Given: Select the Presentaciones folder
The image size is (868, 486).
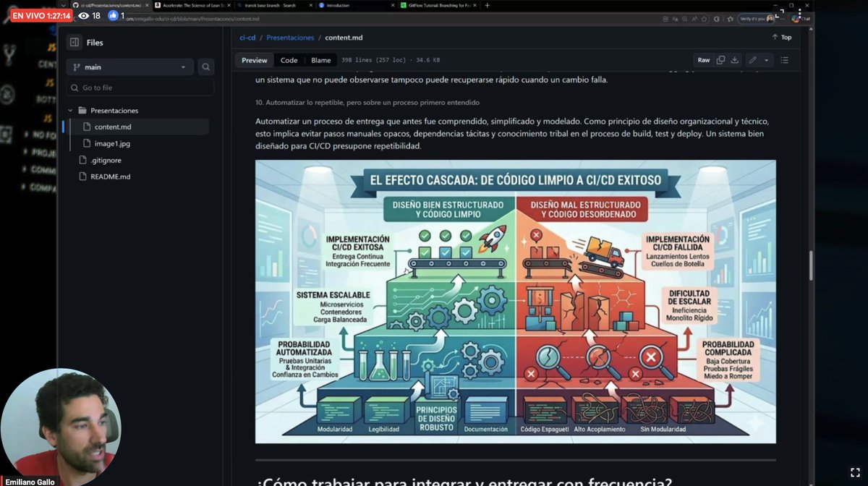Looking at the screenshot, I should [114, 111].
